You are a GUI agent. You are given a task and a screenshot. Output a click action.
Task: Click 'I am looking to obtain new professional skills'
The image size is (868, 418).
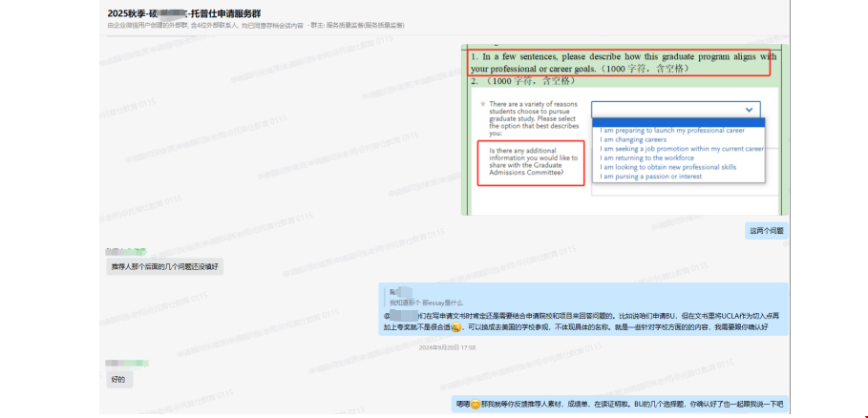(667, 167)
